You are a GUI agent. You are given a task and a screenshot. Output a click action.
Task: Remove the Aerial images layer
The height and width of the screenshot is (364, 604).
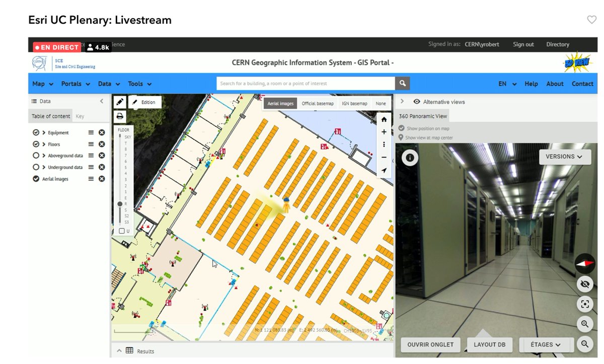[102, 179]
